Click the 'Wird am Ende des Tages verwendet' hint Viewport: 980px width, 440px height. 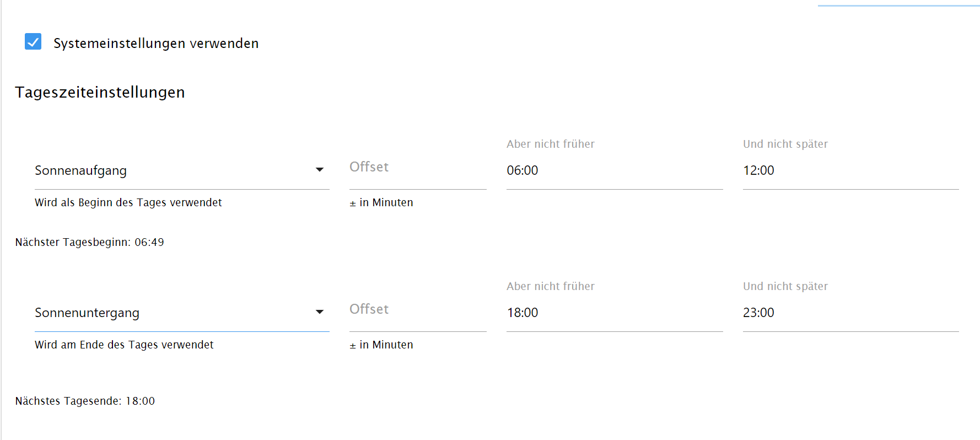(124, 345)
